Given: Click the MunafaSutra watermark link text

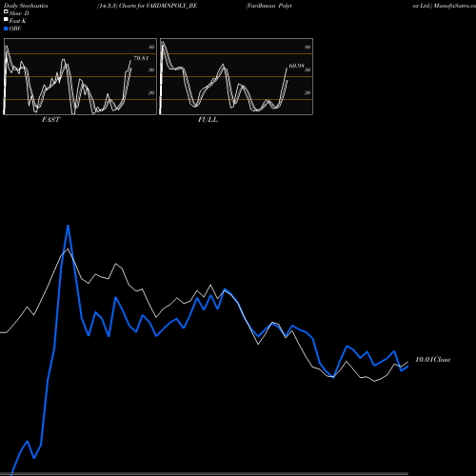Looking at the screenshot, I should (454, 6).
